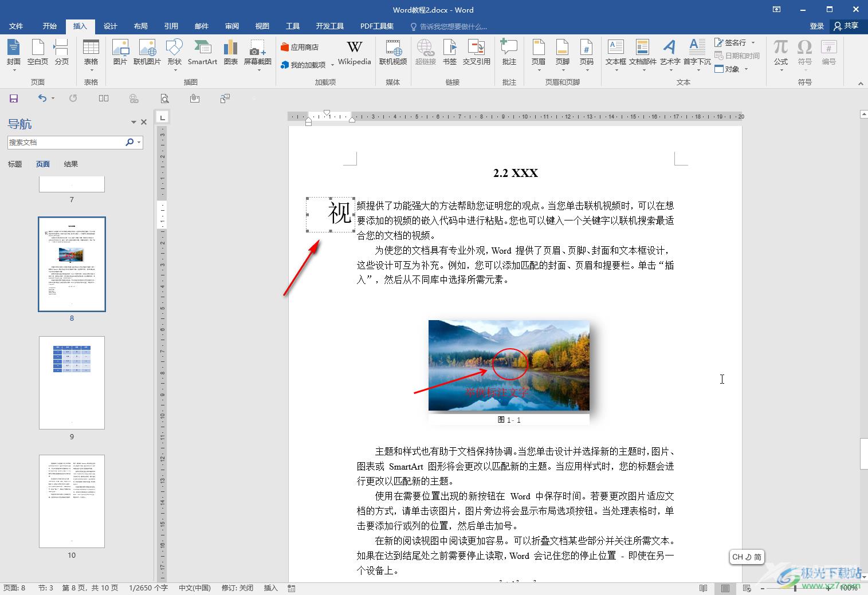
Task: Insert WordArt (艺术字)
Action: tap(670, 54)
